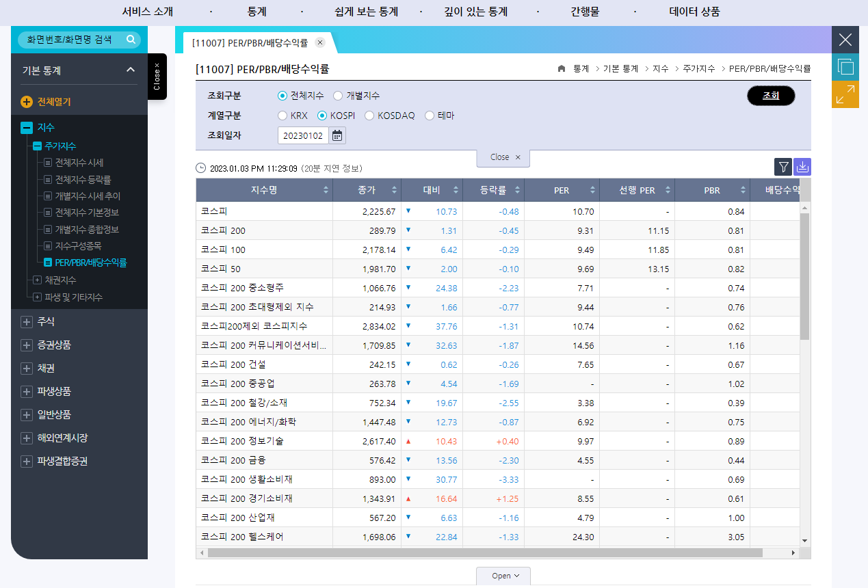Viewport: 868px width, 588px height.
Task: Open 전체지수 등락률 in the tree
Action: [x=83, y=179]
